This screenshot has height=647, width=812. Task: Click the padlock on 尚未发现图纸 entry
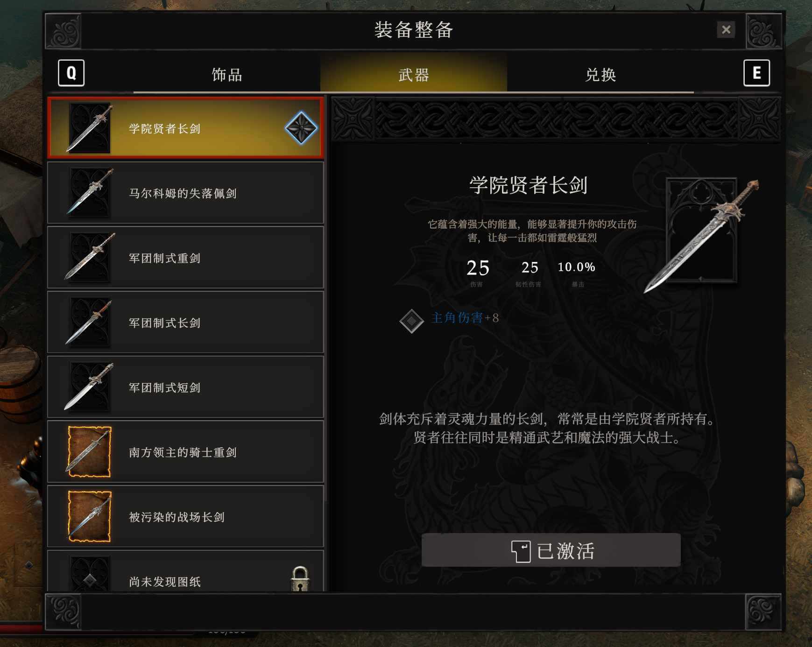point(300,579)
